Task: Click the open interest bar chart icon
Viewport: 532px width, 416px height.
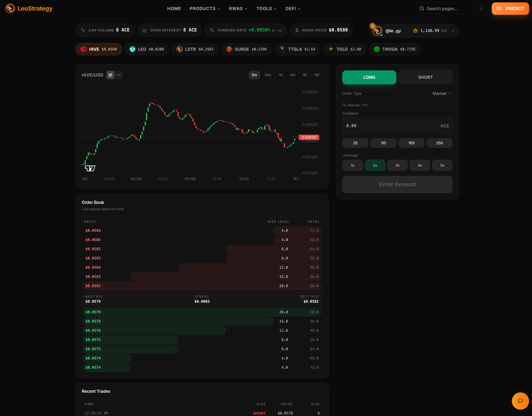Action: point(144,30)
